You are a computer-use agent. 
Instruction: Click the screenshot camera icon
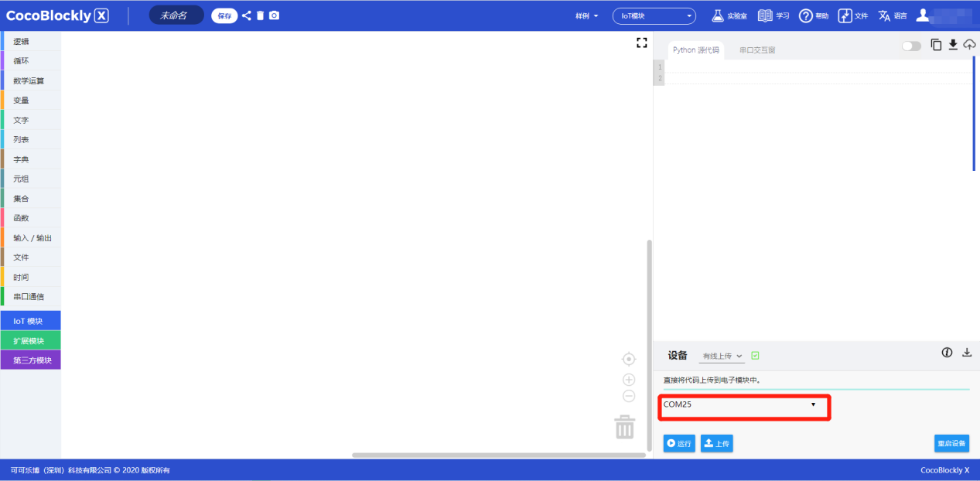(x=274, y=15)
